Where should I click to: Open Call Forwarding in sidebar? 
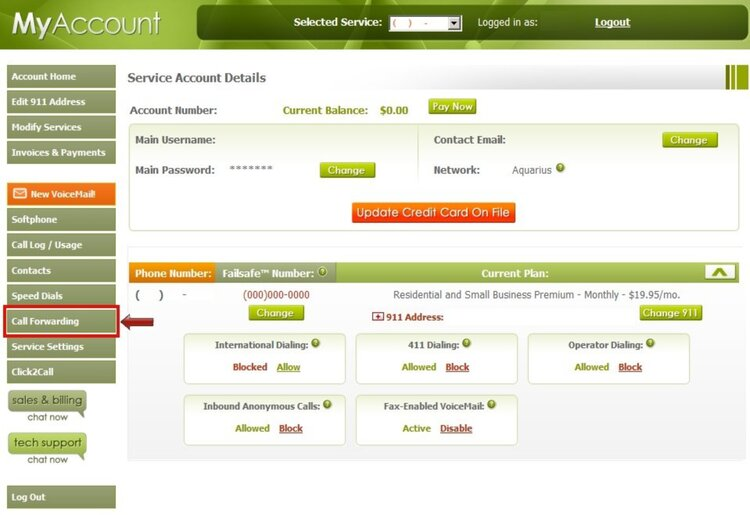(x=61, y=322)
